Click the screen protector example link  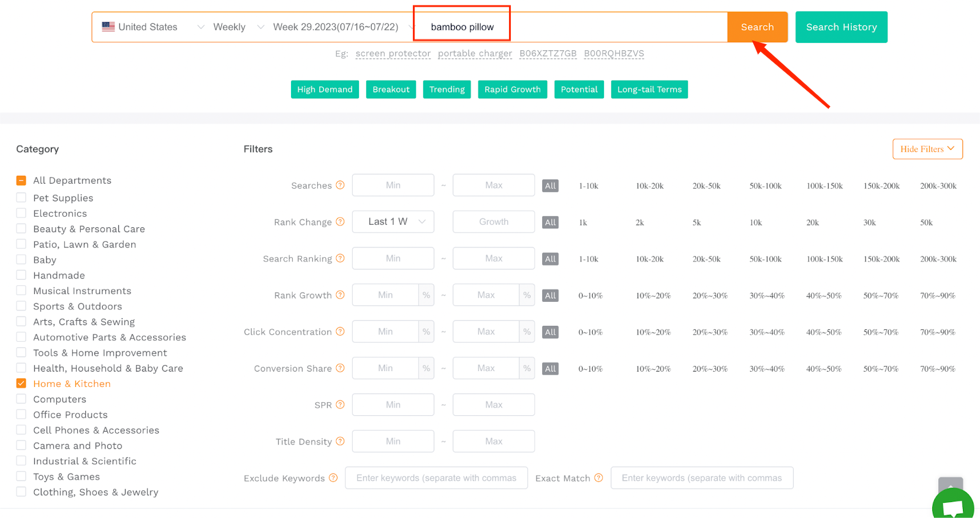click(x=393, y=53)
